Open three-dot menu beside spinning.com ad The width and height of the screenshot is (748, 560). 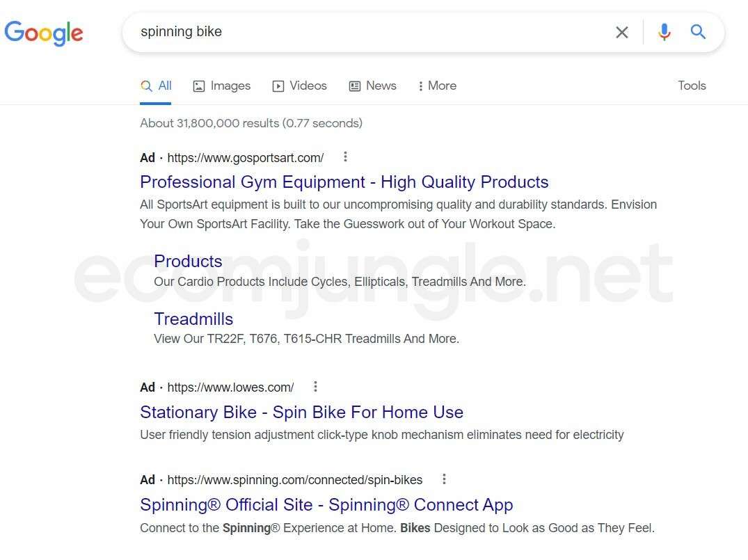point(444,479)
